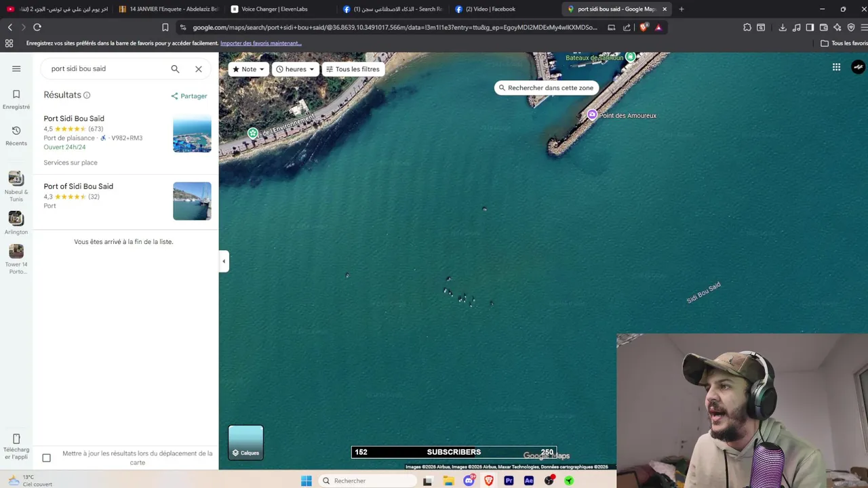
Task: Click the Brave Shields lion icon
Action: coord(644,27)
